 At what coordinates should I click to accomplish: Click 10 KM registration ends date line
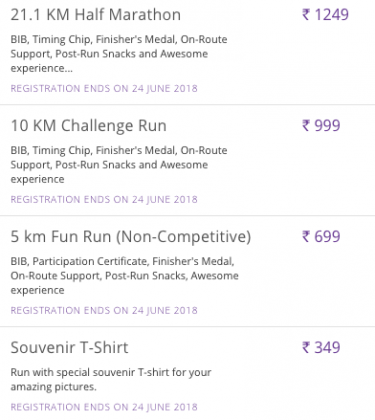coord(104,199)
